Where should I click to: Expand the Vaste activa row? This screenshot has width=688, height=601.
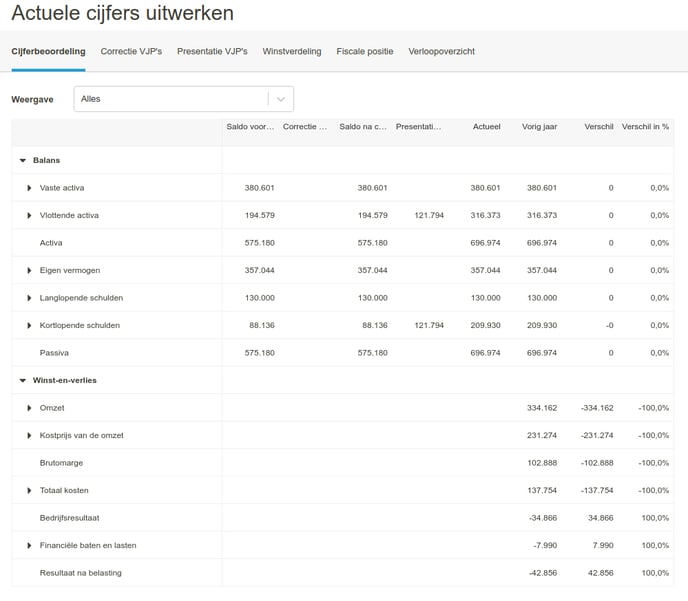(29, 188)
